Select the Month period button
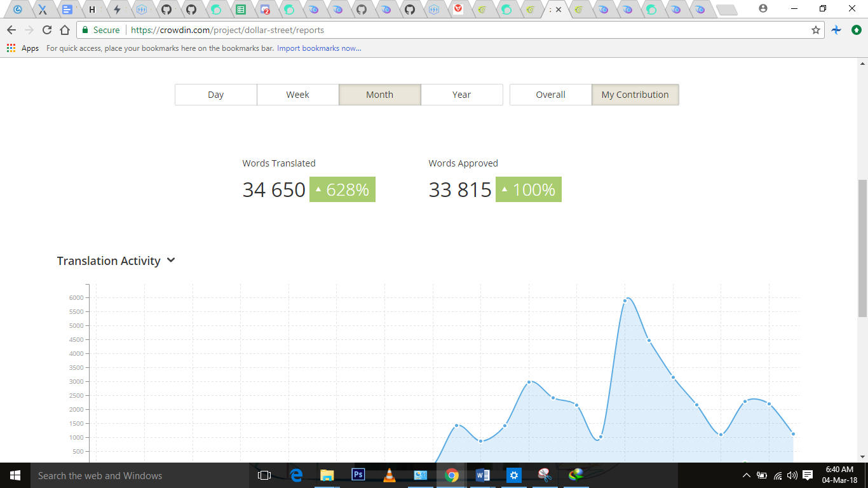The height and width of the screenshot is (488, 868). tap(379, 95)
